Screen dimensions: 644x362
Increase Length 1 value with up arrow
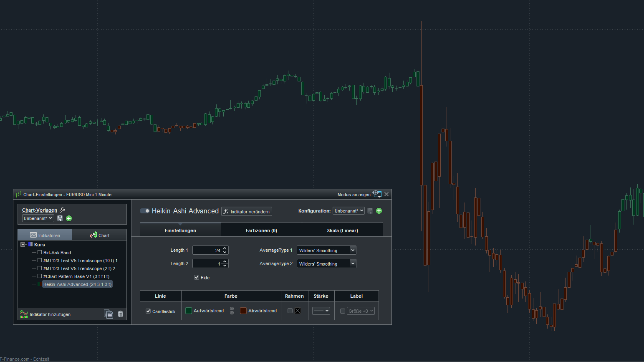click(225, 248)
